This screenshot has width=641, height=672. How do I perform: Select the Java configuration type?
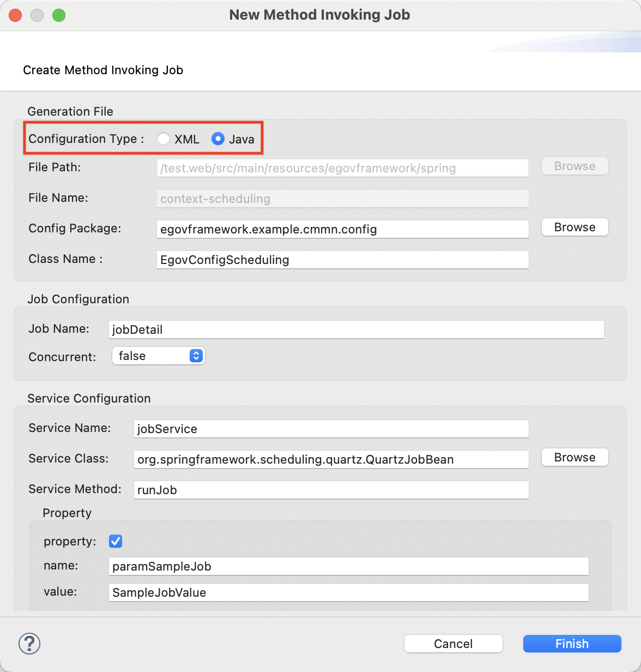point(218,139)
